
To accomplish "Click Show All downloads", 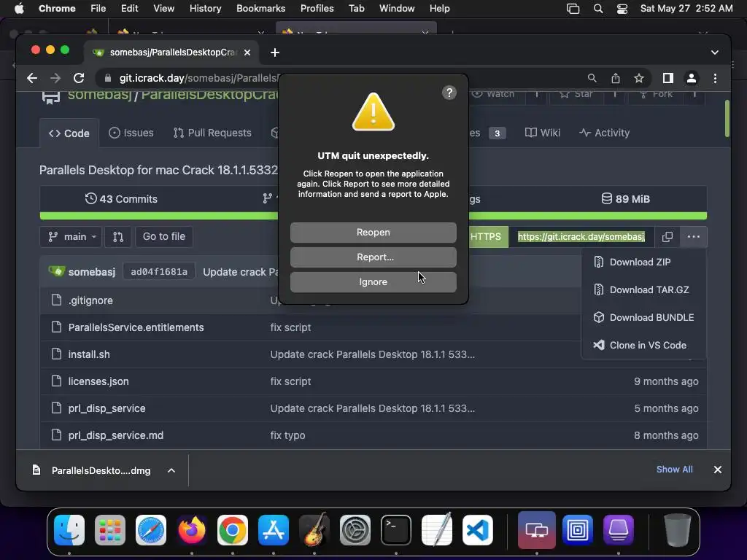I will [674, 470].
